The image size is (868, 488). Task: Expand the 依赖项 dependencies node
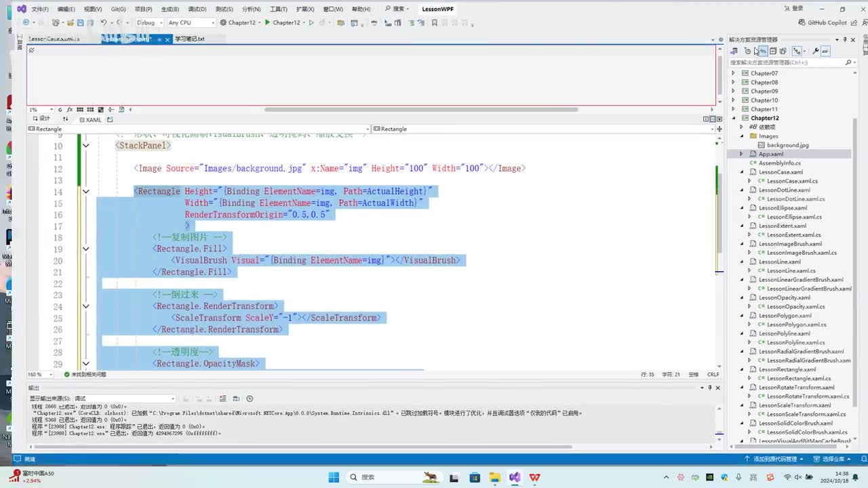(741, 127)
